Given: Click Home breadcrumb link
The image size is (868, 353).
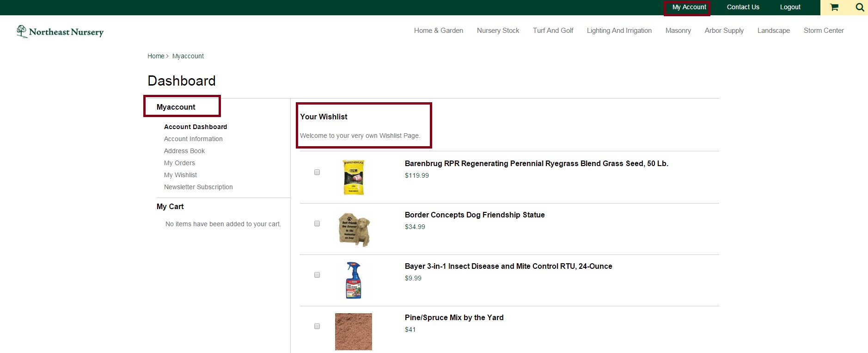Looking at the screenshot, I should pos(156,56).
